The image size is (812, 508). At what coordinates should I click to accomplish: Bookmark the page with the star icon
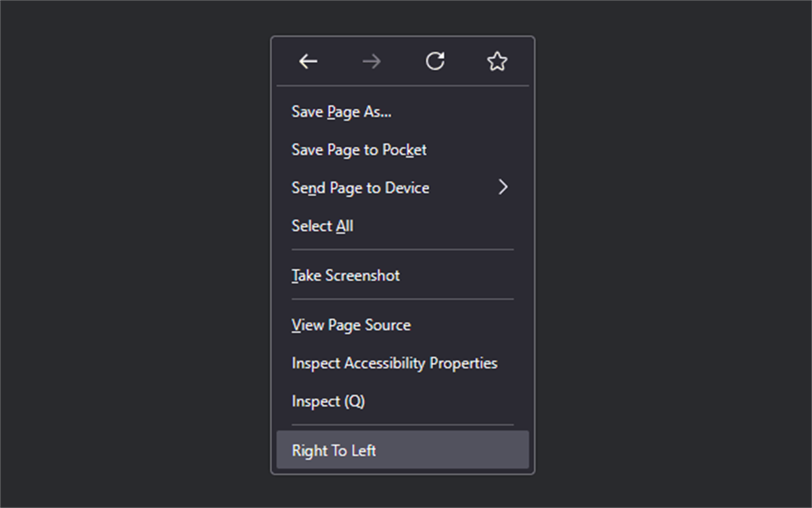point(497,62)
